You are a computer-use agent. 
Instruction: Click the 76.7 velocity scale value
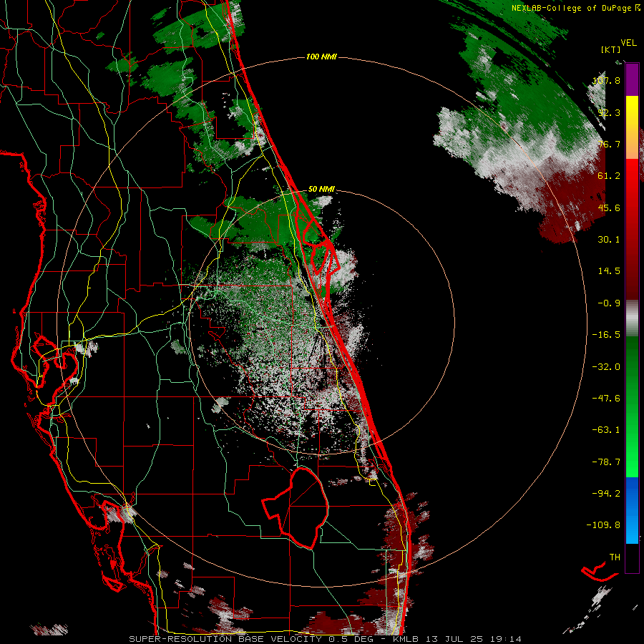[609, 144]
